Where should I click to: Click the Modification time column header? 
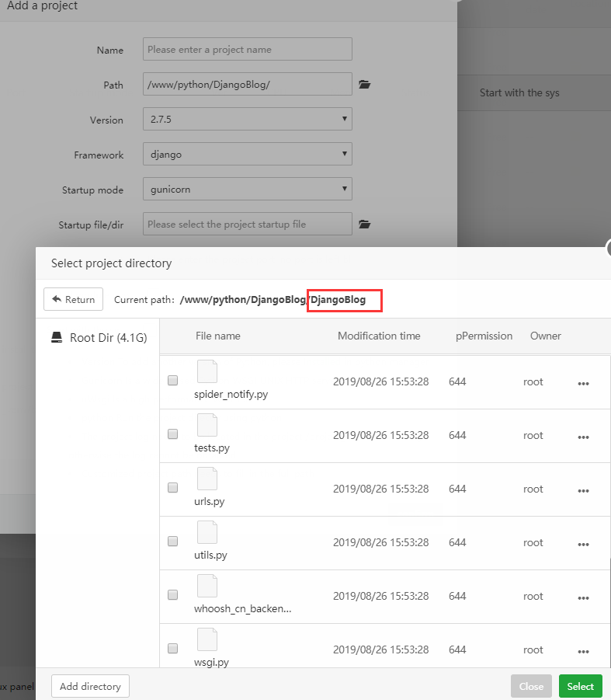click(x=379, y=336)
